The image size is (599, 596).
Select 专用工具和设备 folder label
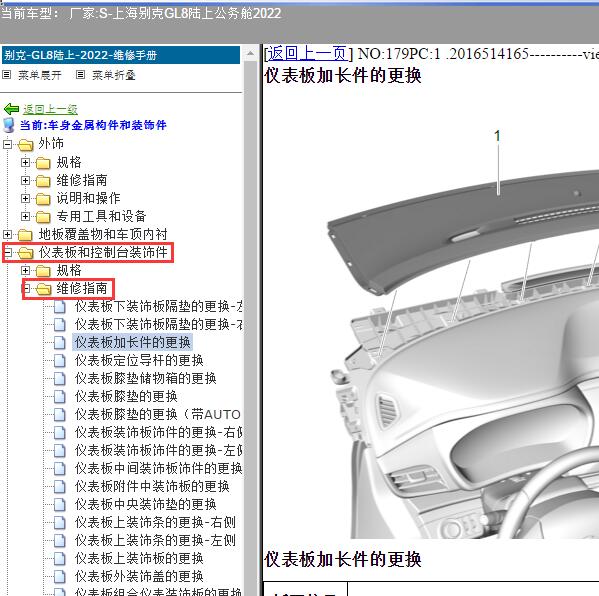[102, 216]
